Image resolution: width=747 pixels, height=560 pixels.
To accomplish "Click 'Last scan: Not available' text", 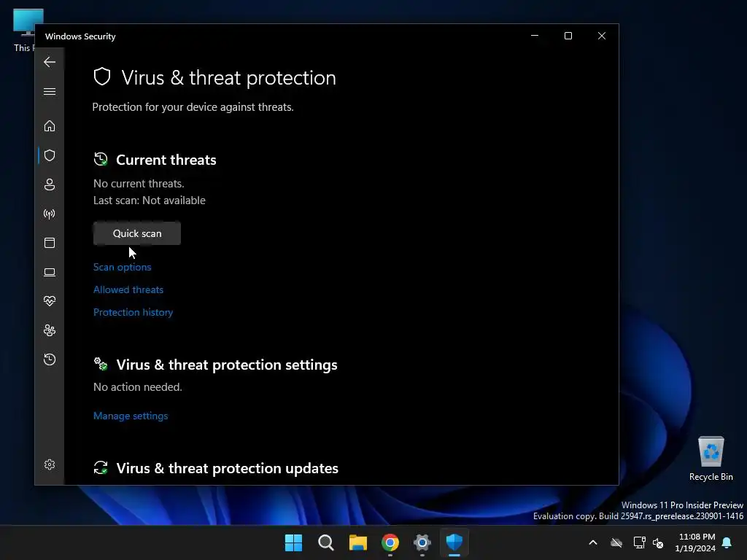I will 150,201.
